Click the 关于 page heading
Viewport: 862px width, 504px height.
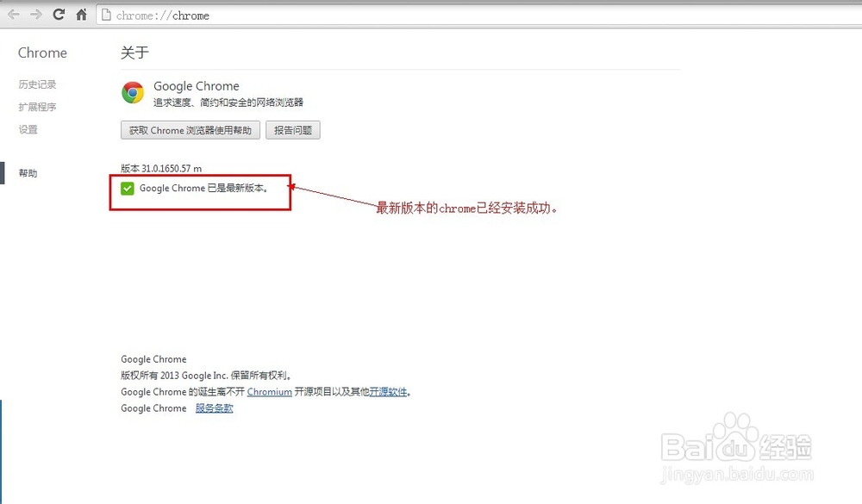coord(134,53)
